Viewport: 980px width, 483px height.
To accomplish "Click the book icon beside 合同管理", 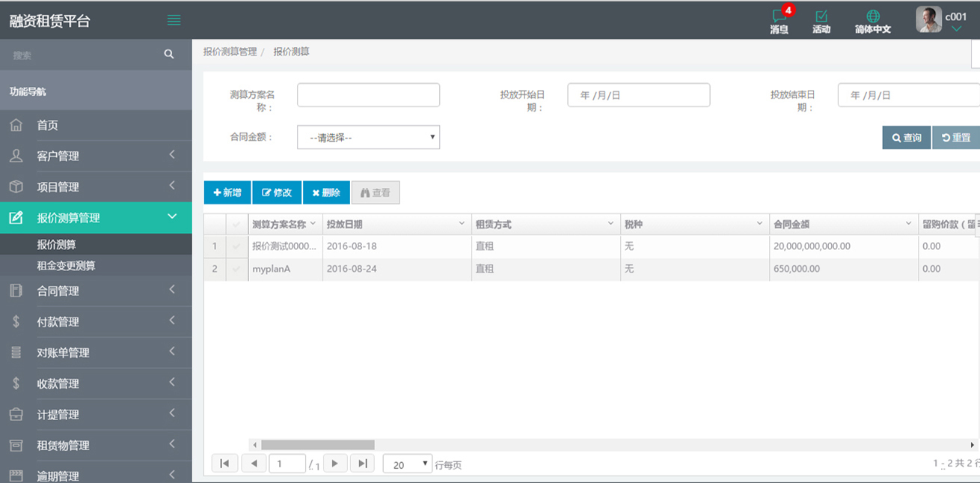I will [x=16, y=291].
